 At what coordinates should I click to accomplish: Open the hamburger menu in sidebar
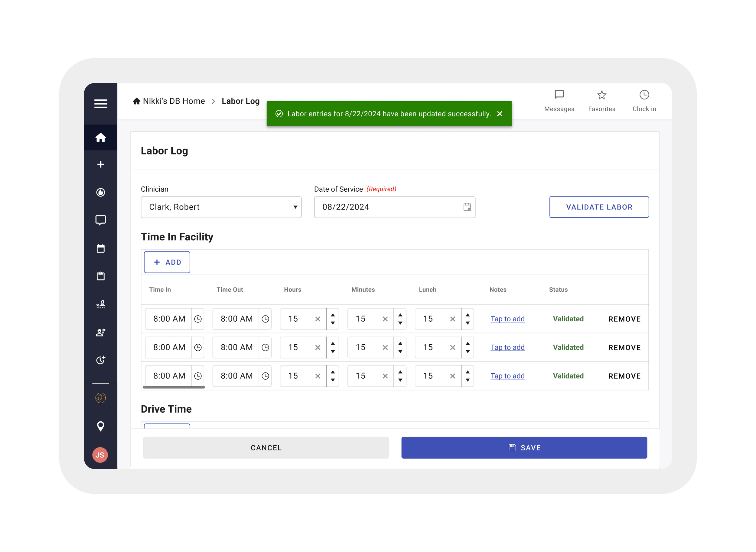tap(100, 104)
